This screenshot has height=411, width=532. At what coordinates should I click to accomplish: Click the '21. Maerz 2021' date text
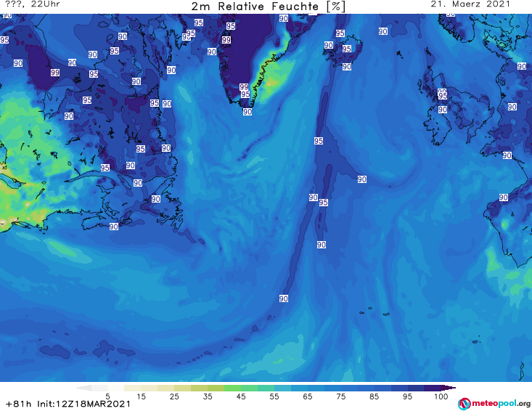coord(470,4)
